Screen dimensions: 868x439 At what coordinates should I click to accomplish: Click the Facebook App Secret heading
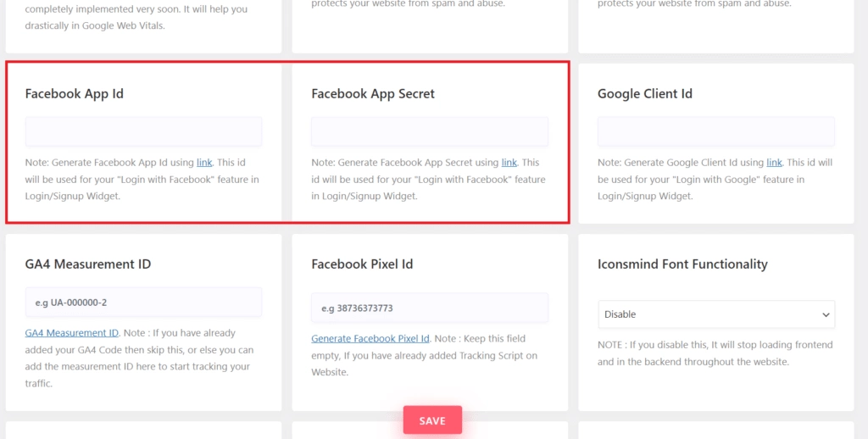pos(373,93)
